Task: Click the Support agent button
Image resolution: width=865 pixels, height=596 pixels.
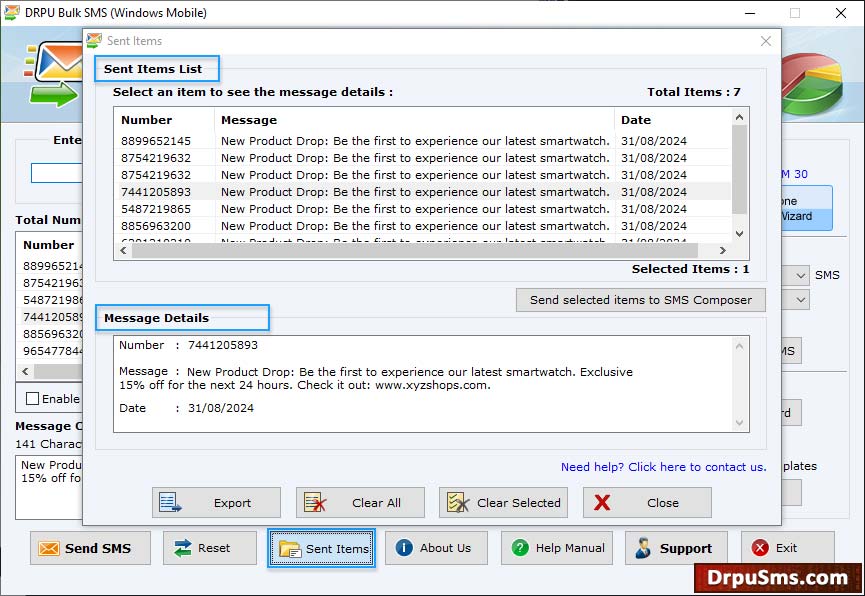Action: pos(676,548)
